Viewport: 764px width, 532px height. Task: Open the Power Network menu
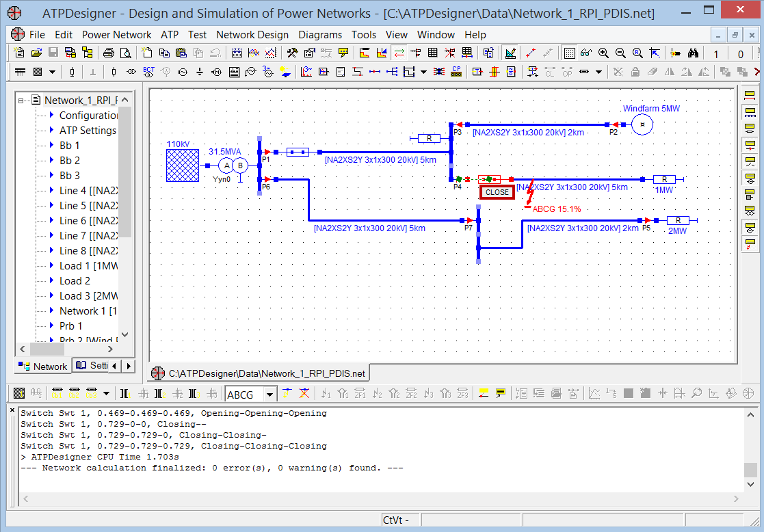pyautogui.click(x=116, y=35)
